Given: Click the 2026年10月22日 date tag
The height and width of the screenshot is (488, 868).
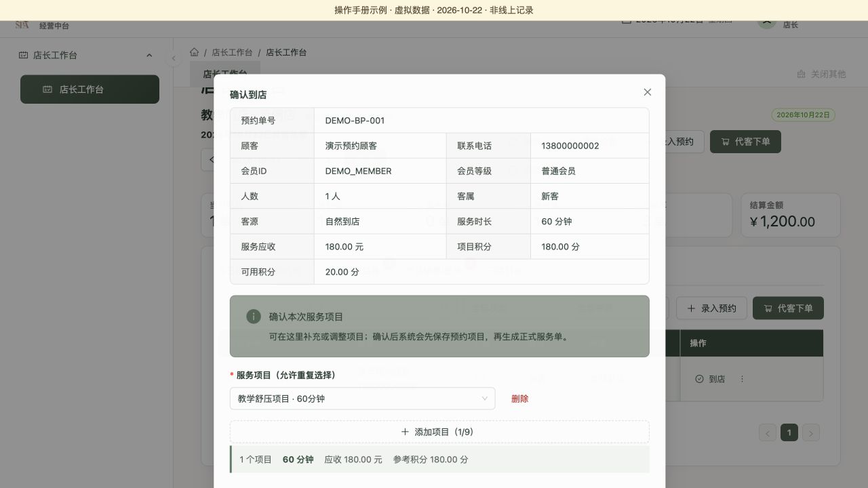Looking at the screenshot, I should (x=803, y=115).
